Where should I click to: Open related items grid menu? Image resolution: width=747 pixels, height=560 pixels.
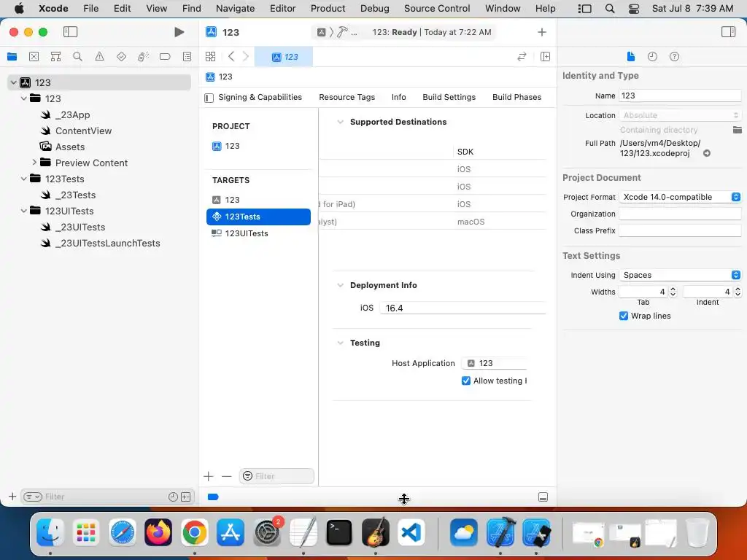(x=210, y=57)
